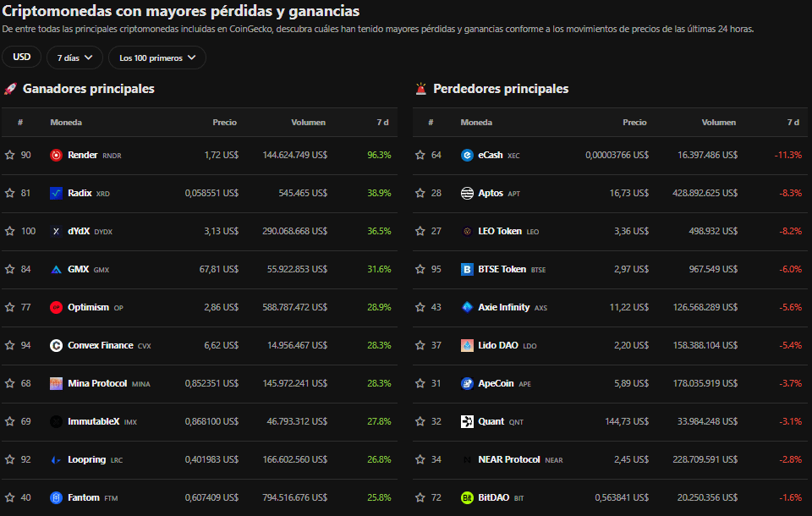Click the Loopring 26.8% value
812x516 pixels.
(x=379, y=459)
